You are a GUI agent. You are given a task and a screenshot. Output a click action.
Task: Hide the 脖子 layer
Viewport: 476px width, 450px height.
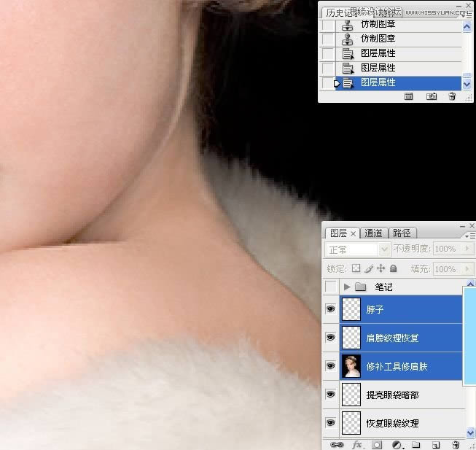(330, 309)
